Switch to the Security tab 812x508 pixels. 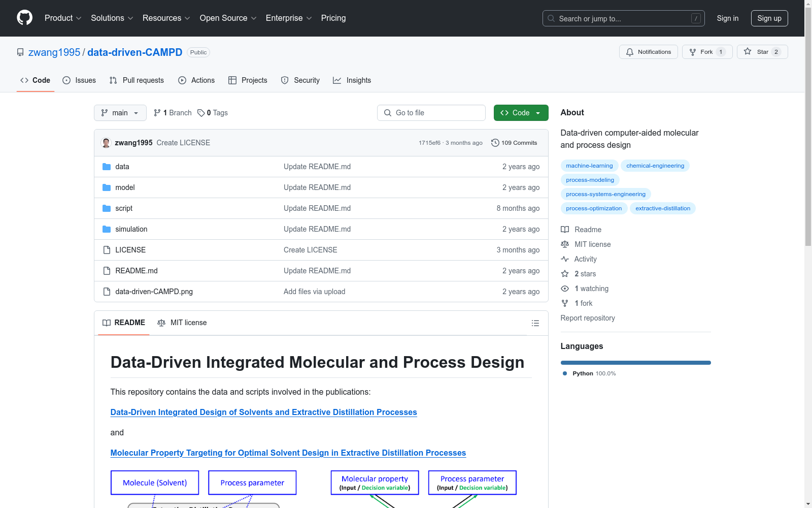[x=300, y=80]
